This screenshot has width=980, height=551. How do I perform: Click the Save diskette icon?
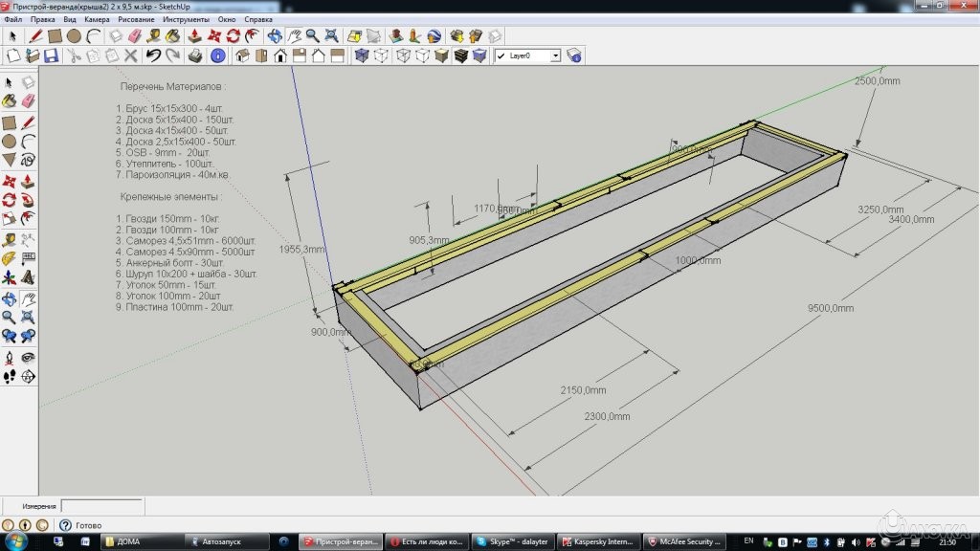(x=50, y=56)
